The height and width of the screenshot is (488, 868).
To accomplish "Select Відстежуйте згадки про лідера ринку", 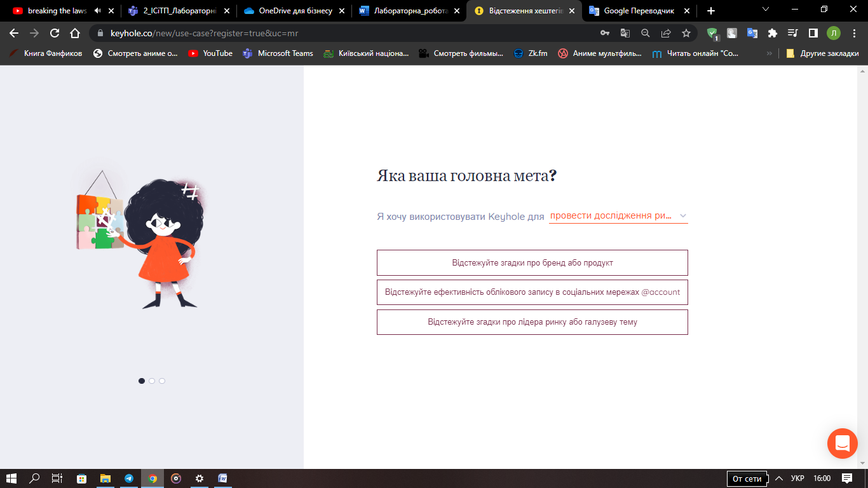I will pos(532,322).
